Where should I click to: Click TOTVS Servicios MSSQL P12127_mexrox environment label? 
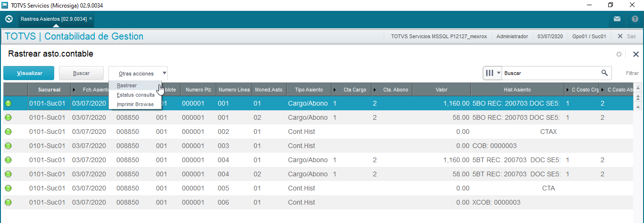click(x=439, y=36)
